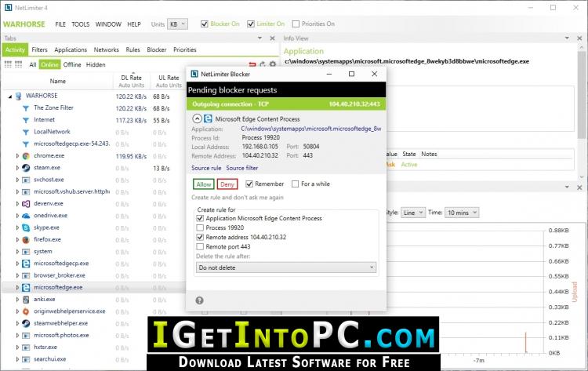Open the Source filter link
The image size is (588, 371).
point(242,168)
